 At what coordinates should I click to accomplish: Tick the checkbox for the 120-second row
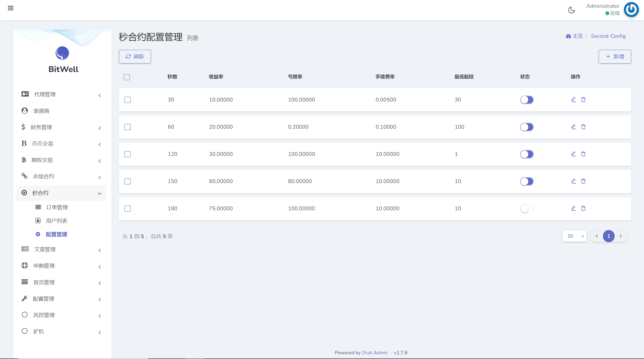[x=128, y=154]
